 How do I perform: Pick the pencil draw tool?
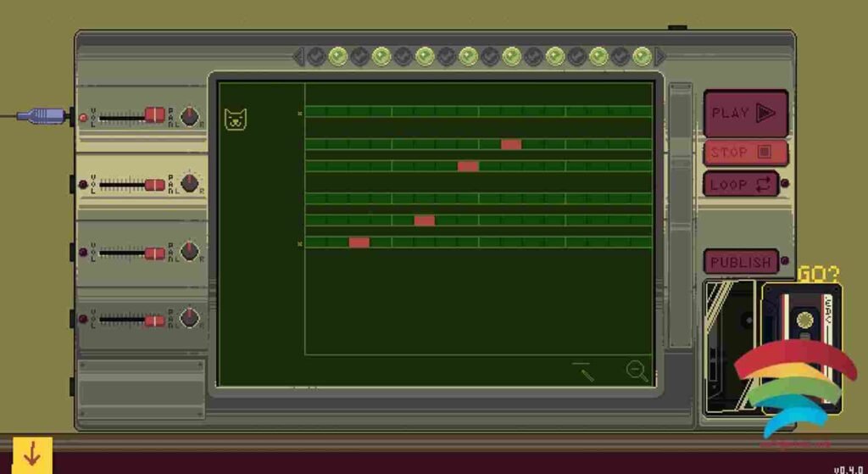point(583,371)
